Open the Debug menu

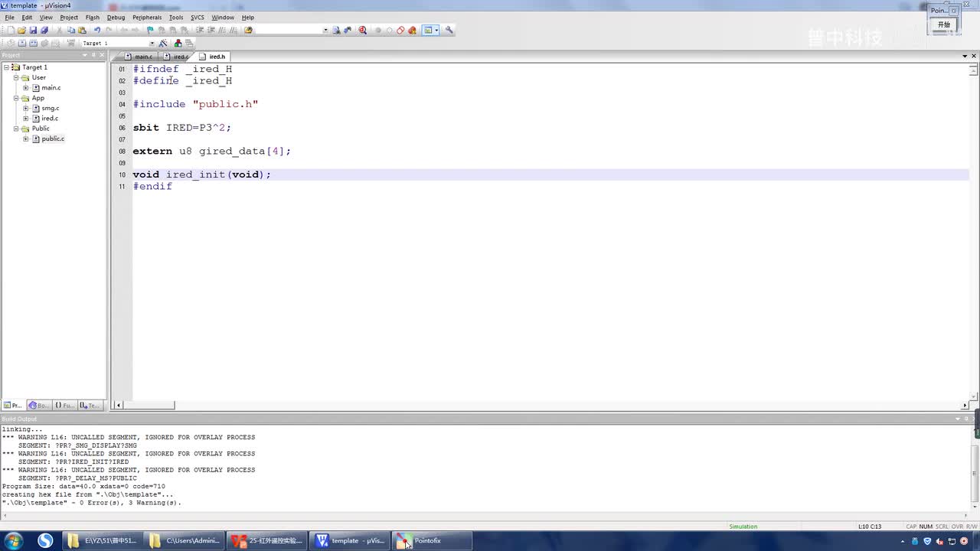116,17
